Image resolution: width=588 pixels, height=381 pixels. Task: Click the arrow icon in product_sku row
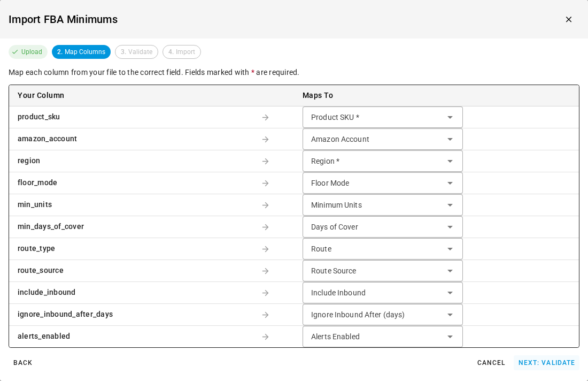pos(266,118)
